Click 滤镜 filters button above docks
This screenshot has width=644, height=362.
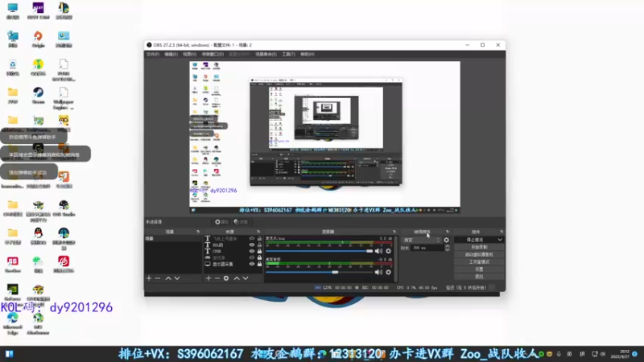pyautogui.click(x=241, y=222)
